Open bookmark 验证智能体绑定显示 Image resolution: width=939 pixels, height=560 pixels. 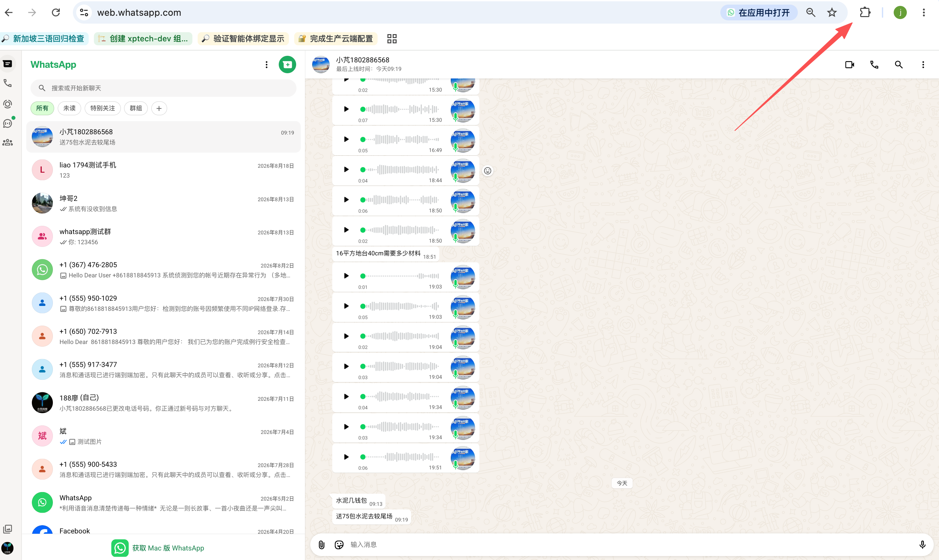(x=243, y=38)
